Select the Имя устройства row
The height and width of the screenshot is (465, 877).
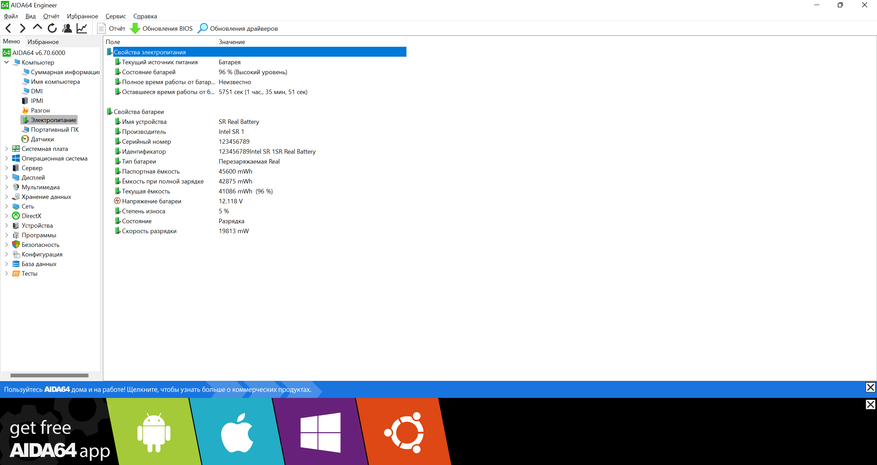(256, 121)
